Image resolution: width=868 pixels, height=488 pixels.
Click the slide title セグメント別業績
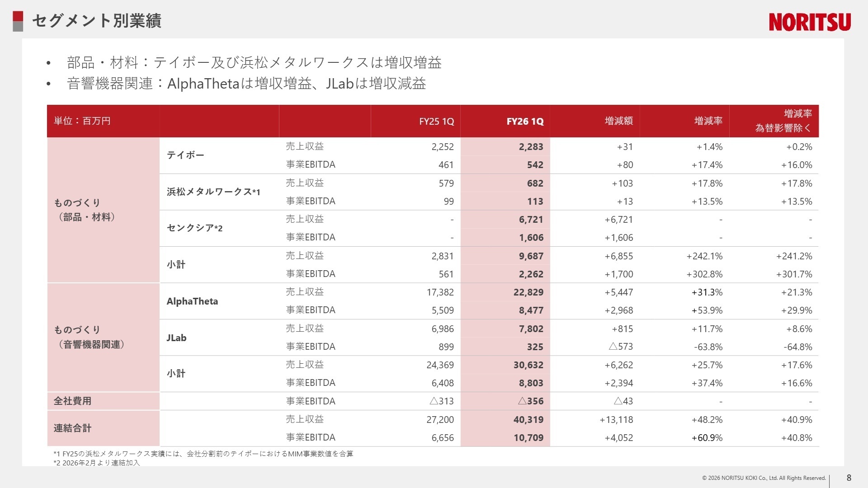click(x=97, y=21)
